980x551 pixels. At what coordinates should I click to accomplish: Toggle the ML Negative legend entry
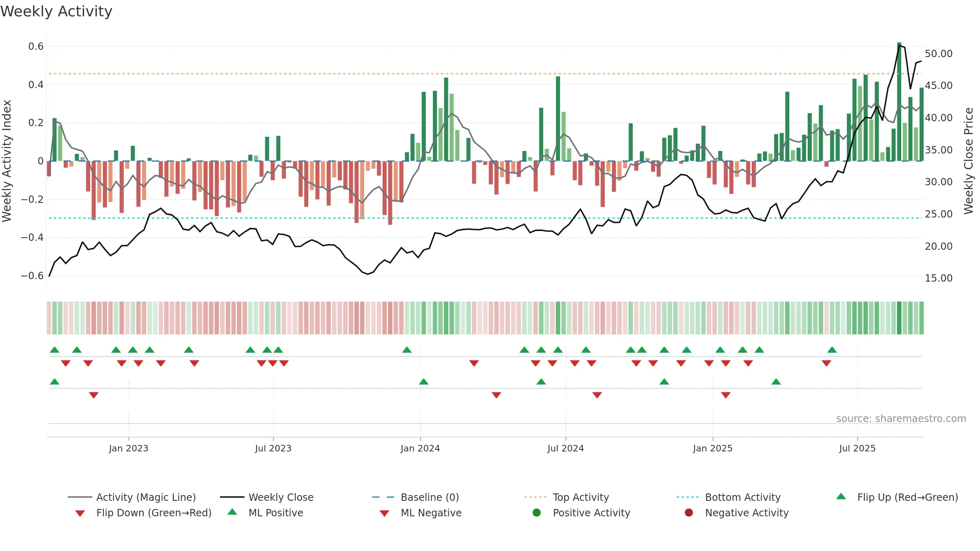421,513
